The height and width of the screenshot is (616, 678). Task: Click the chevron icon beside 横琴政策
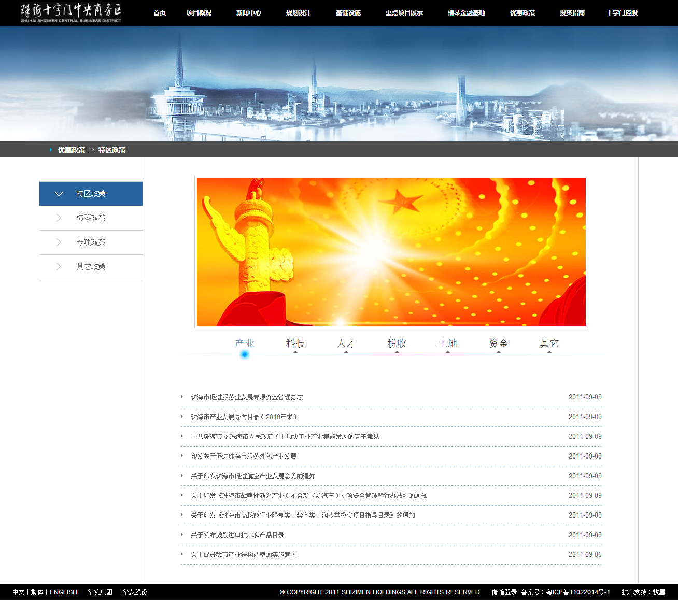click(59, 218)
